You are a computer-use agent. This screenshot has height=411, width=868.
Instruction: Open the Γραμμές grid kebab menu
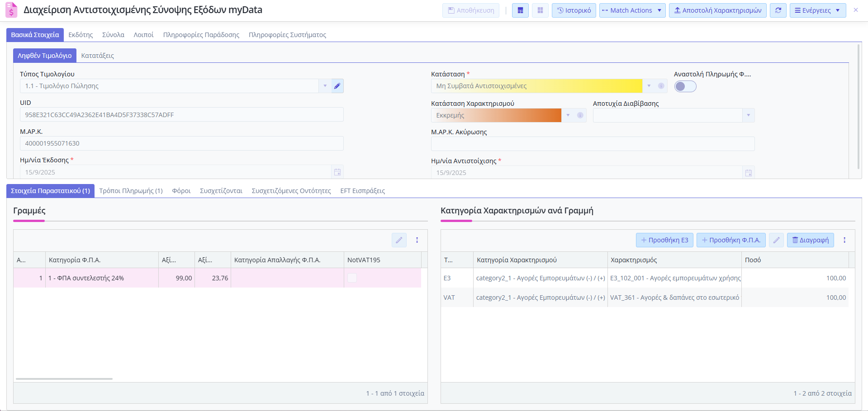point(417,240)
